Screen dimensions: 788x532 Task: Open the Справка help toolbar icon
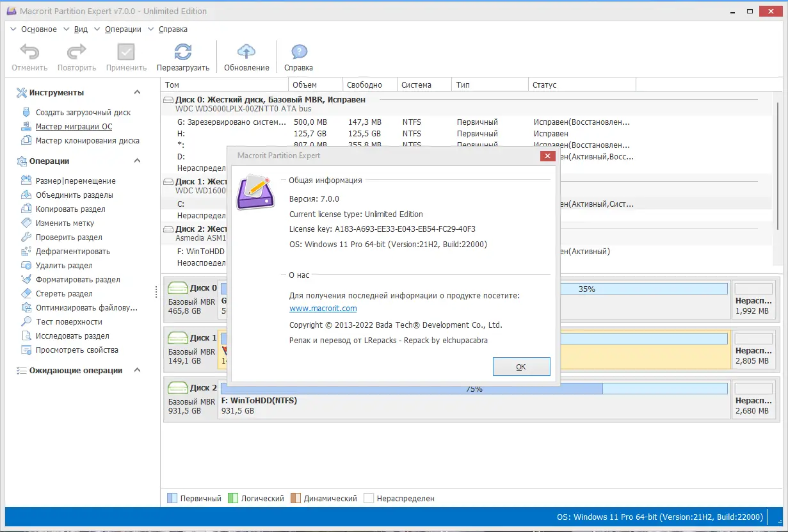click(299, 52)
